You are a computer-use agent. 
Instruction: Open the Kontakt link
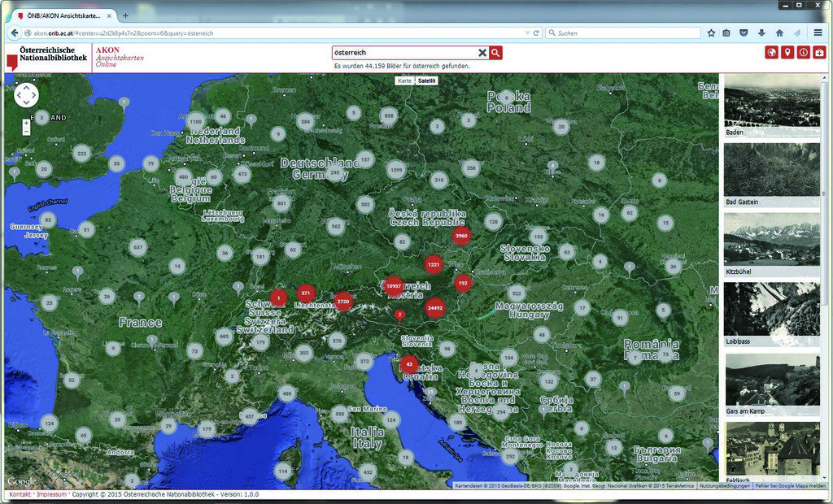[x=20, y=494]
